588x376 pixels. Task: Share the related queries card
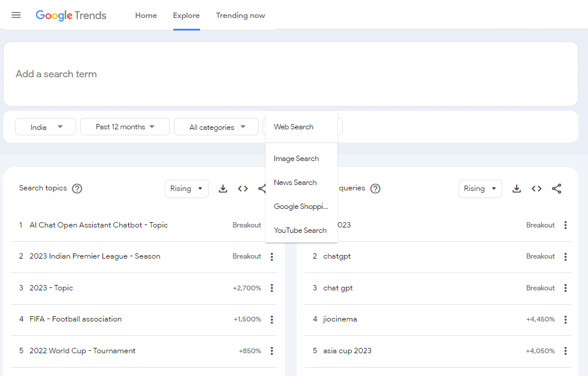(556, 189)
